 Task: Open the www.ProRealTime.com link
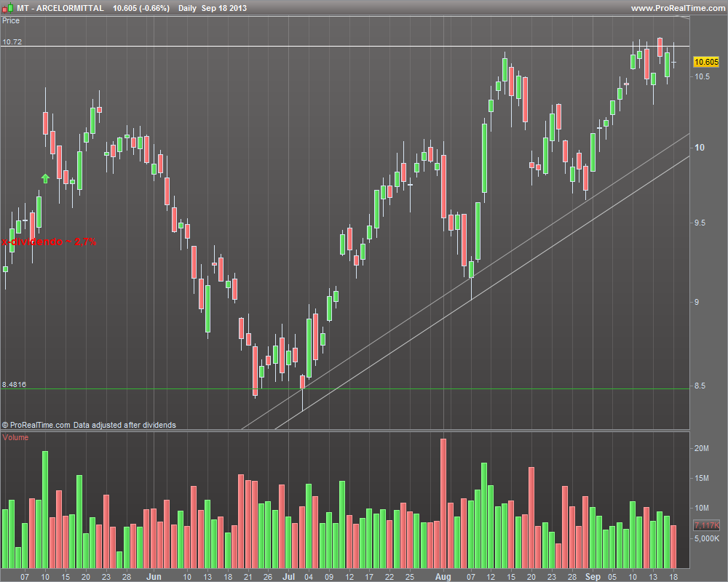pos(678,8)
